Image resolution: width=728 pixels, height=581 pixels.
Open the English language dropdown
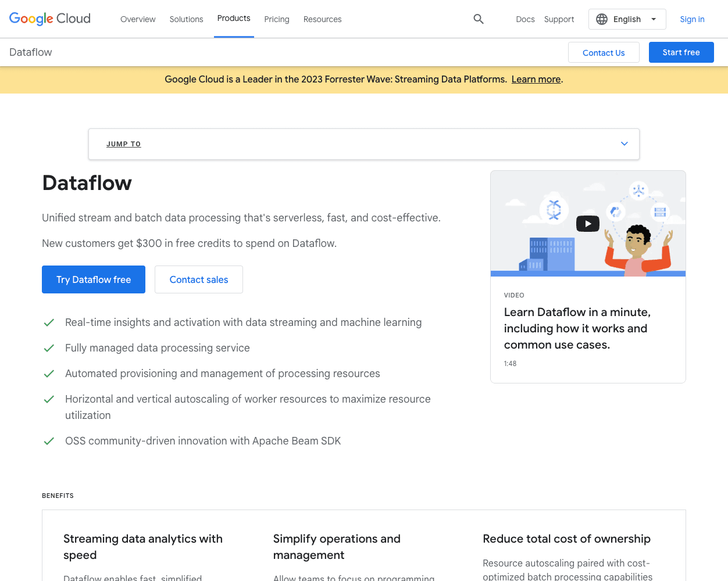coord(627,19)
